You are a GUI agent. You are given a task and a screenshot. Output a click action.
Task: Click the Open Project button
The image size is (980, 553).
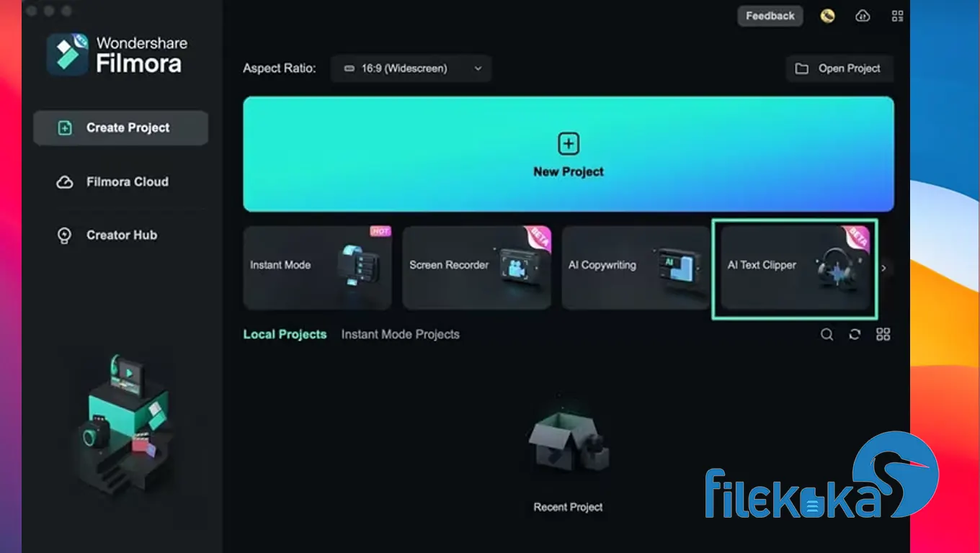(x=839, y=68)
